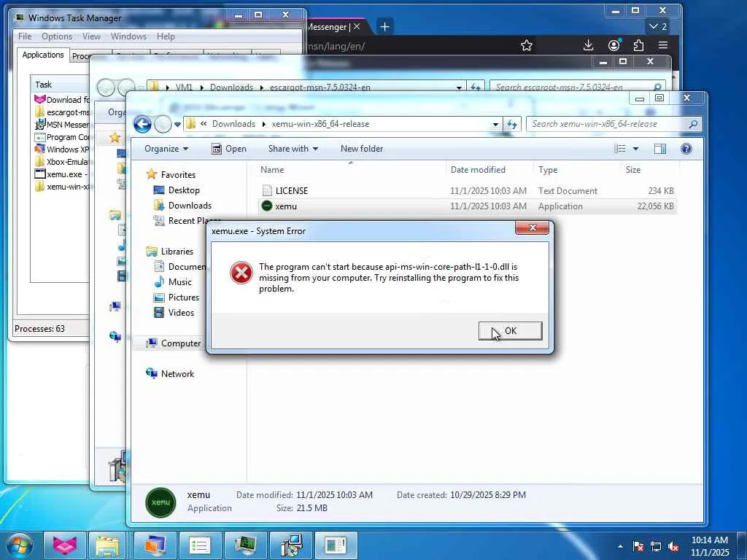Open Task Manager's File menu
This screenshot has width=747, height=560.
pos(25,36)
